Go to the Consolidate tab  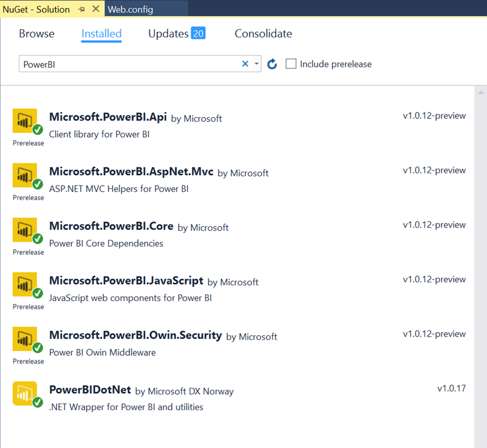pyautogui.click(x=263, y=34)
